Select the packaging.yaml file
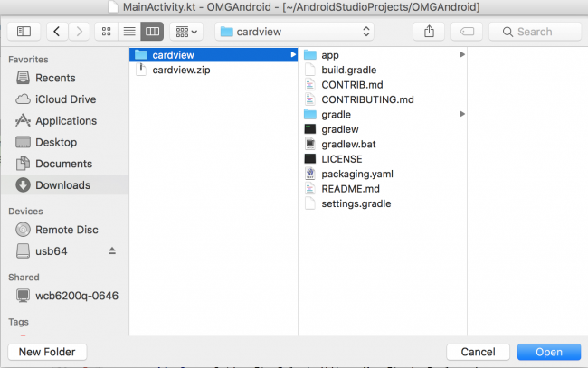 point(383,174)
